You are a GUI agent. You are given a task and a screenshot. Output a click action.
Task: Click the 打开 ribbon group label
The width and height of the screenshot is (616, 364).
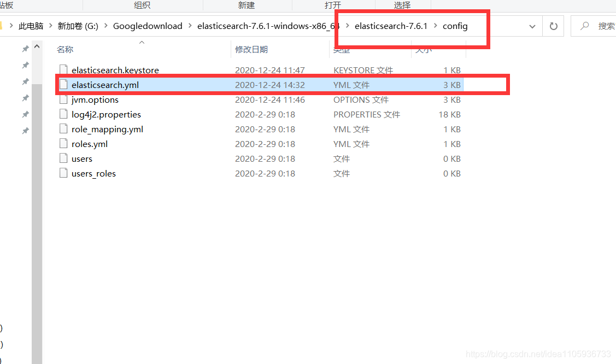click(332, 5)
